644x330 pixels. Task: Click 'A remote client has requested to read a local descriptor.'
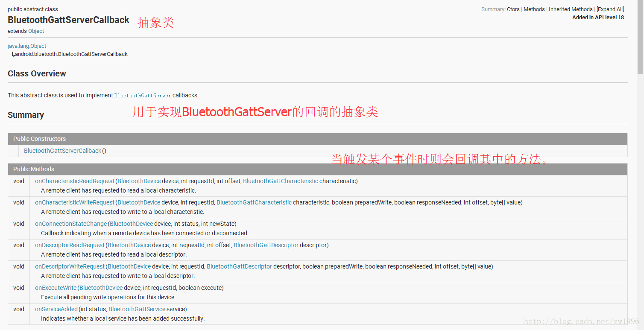pyautogui.click(x=114, y=254)
